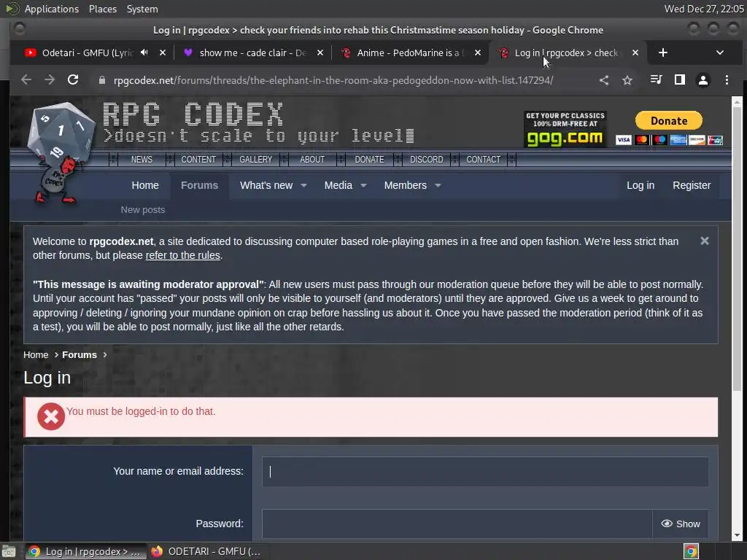Click the Chrome tray icon at taskbar right
This screenshot has width=747, height=560.
(x=691, y=551)
